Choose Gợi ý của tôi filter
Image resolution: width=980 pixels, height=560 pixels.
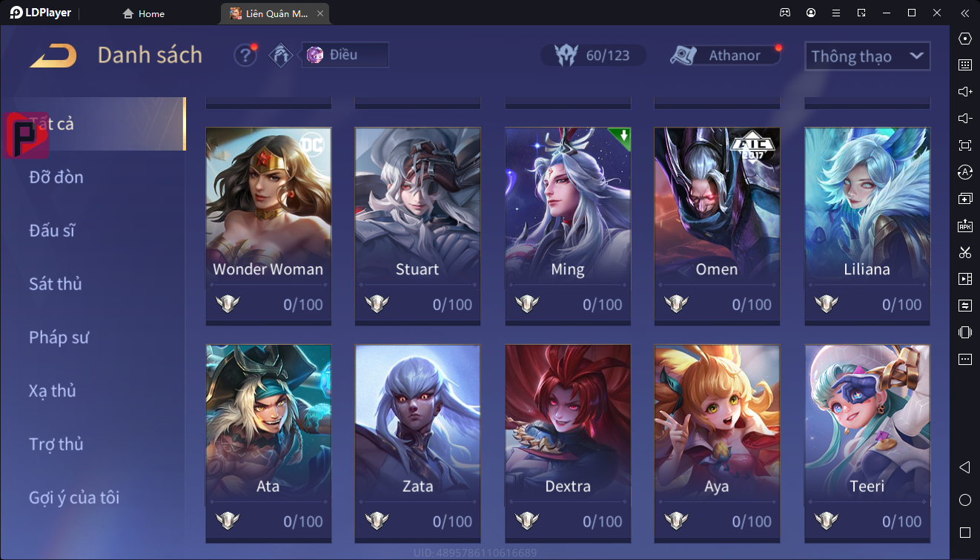tap(74, 498)
